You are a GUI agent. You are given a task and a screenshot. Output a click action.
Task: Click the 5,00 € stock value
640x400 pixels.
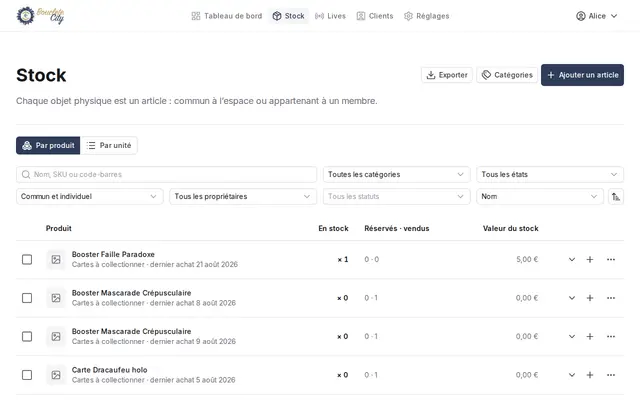[x=527, y=260]
